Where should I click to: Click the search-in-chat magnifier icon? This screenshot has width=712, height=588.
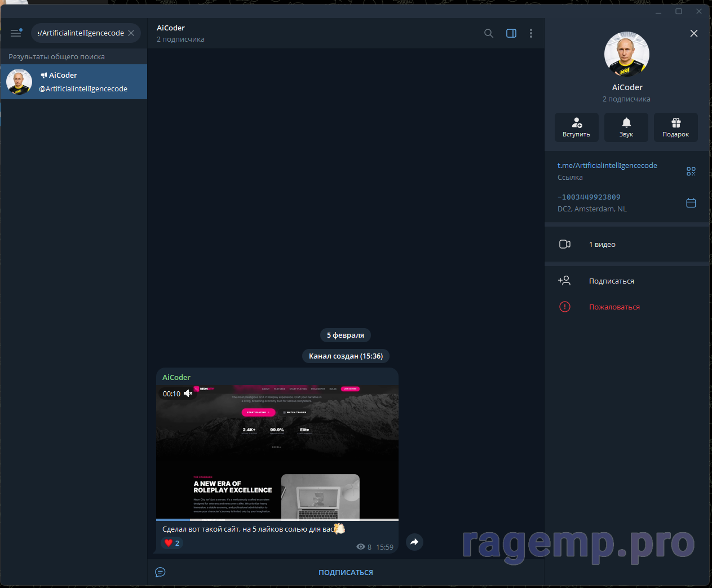(489, 33)
